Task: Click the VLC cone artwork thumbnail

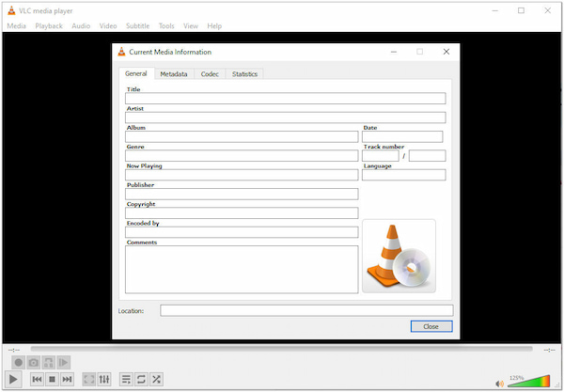Action: coord(399,256)
